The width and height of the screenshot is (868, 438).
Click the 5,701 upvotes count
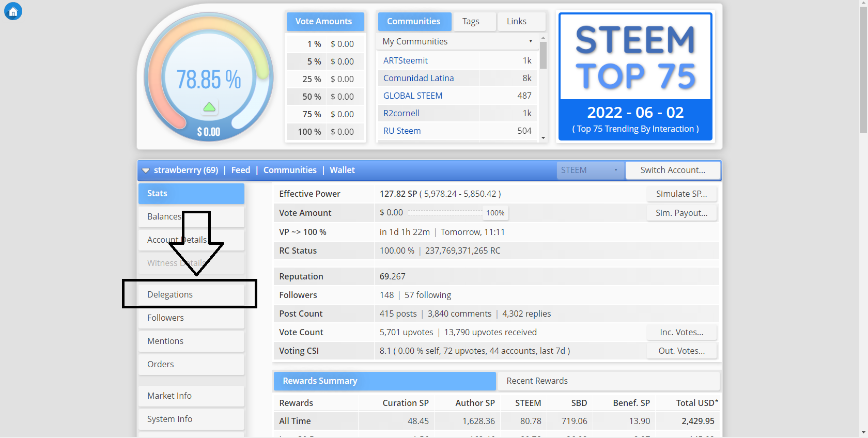click(x=407, y=332)
